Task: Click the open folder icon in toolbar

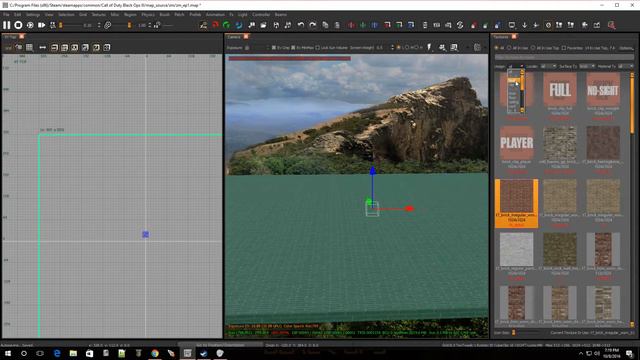Action: tap(263, 25)
